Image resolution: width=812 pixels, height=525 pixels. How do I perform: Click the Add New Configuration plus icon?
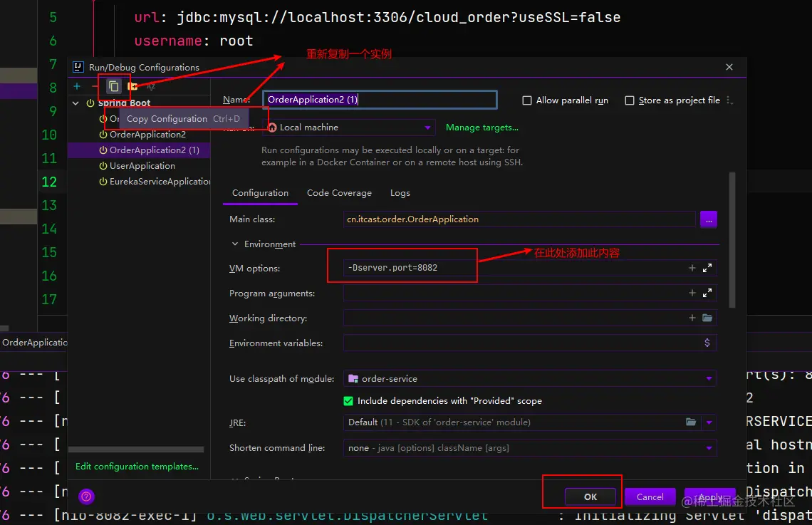point(77,86)
